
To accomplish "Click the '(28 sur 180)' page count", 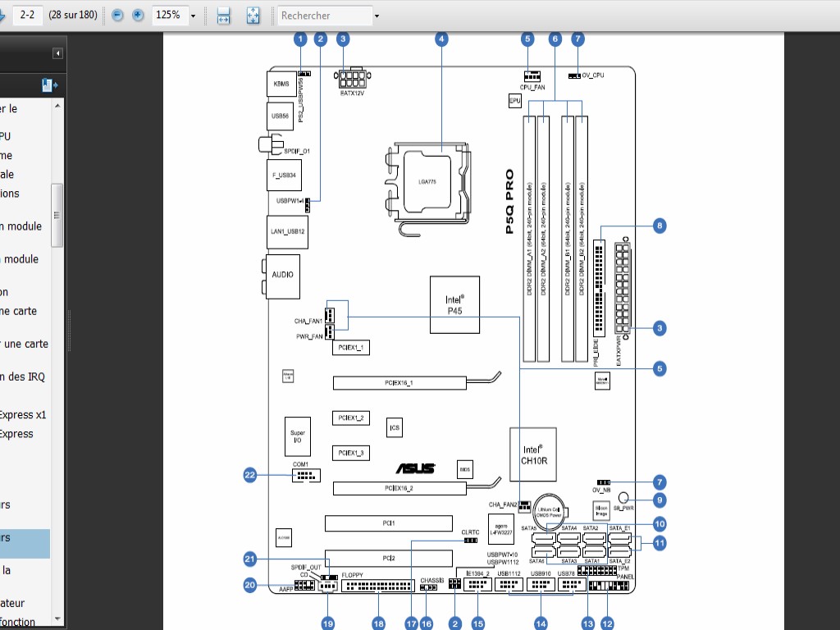I will [73, 15].
